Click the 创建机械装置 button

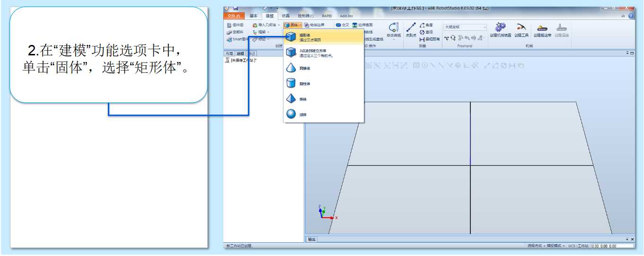pos(500,30)
